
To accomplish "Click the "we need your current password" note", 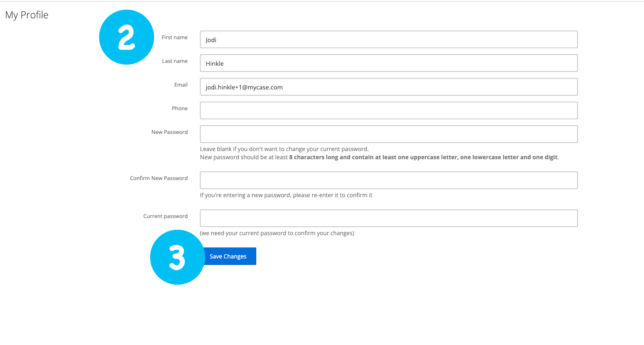I will point(277,234).
